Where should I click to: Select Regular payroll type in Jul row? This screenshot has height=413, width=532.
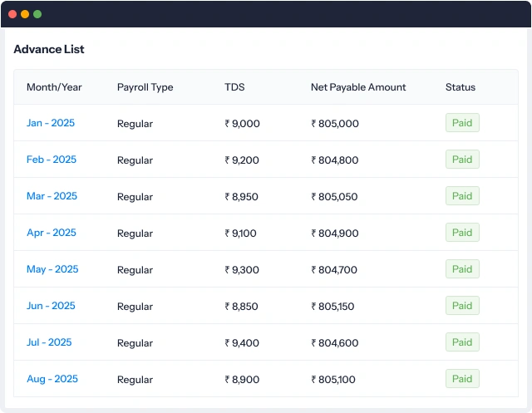click(135, 344)
